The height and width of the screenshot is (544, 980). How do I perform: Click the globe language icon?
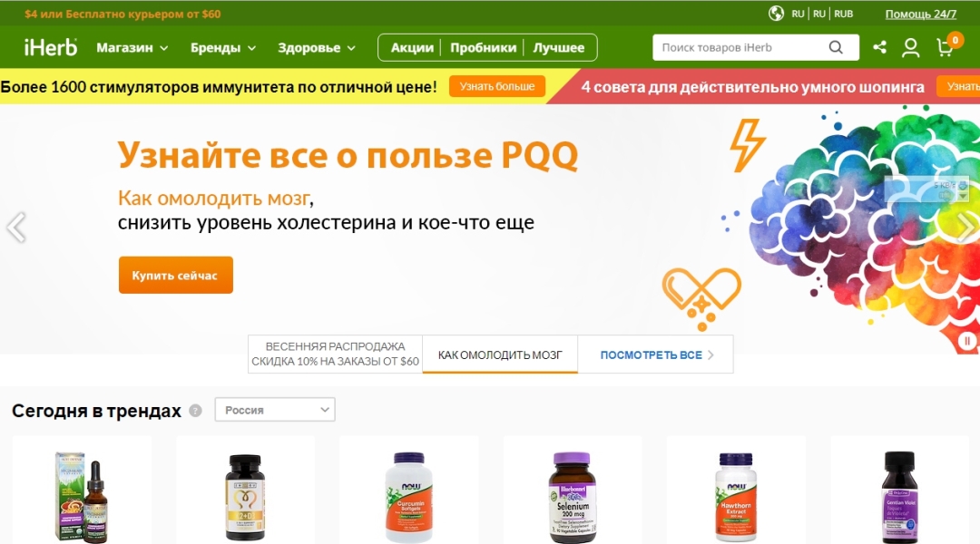(776, 13)
